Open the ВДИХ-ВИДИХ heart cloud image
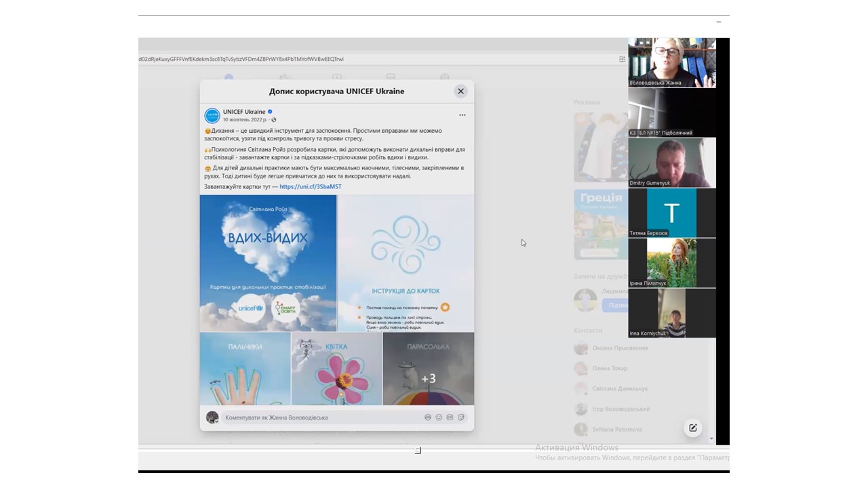The height and width of the screenshot is (488, 868). 268,263
